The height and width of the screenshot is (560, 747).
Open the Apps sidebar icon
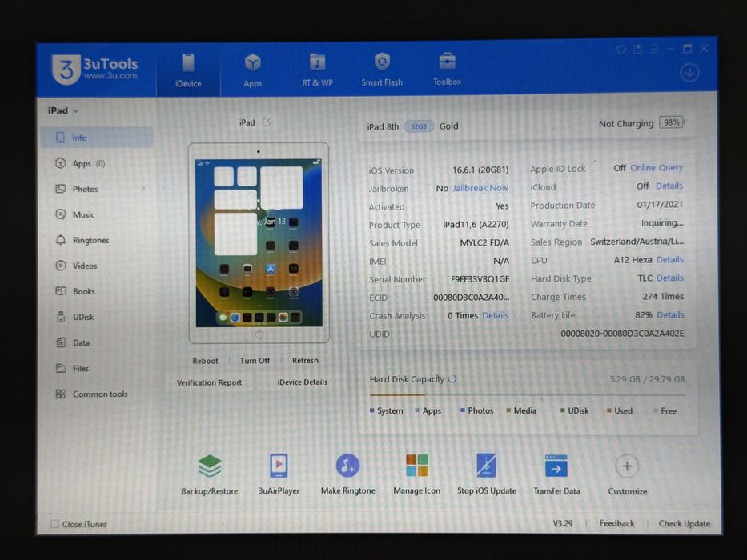[x=61, y=163]
